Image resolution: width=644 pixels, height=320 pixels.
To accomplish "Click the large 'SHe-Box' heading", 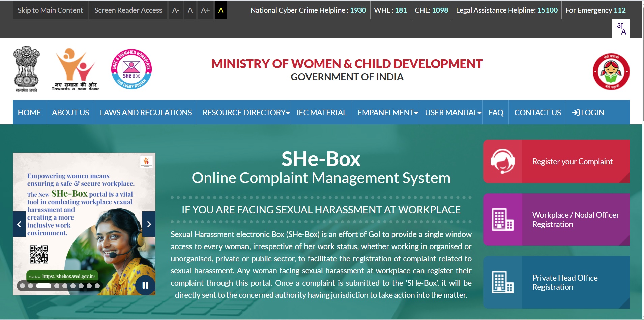I will tap(321, 159).
